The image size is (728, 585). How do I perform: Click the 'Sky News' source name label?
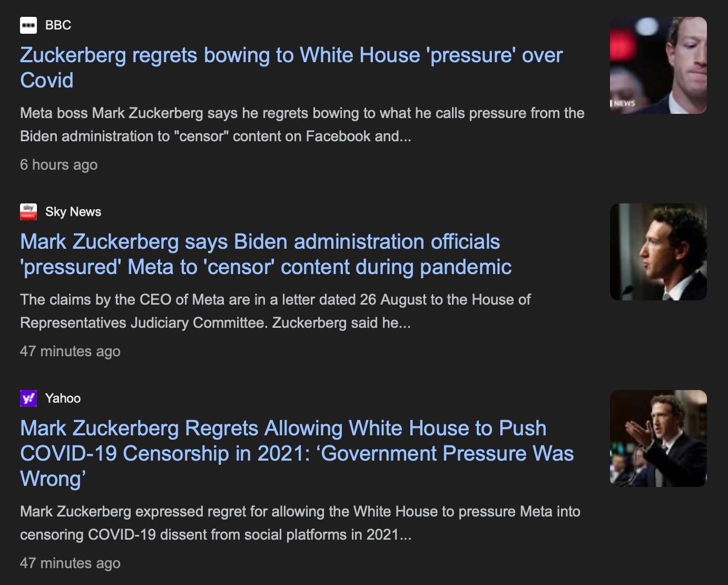(73, 212)
